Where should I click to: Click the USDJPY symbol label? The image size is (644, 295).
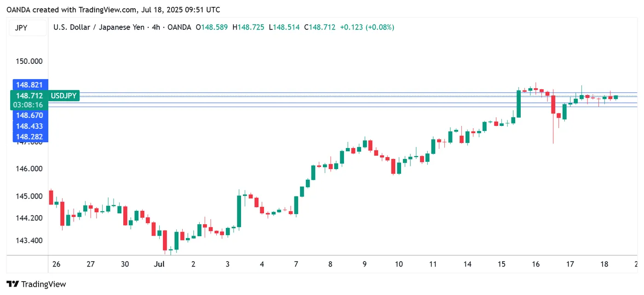pyautogui.click(x=64, y=96)
